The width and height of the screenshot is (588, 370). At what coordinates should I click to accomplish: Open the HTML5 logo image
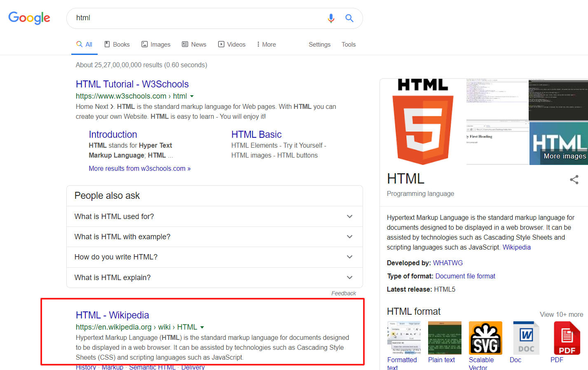pyautogui.click(x=423, y=122)
